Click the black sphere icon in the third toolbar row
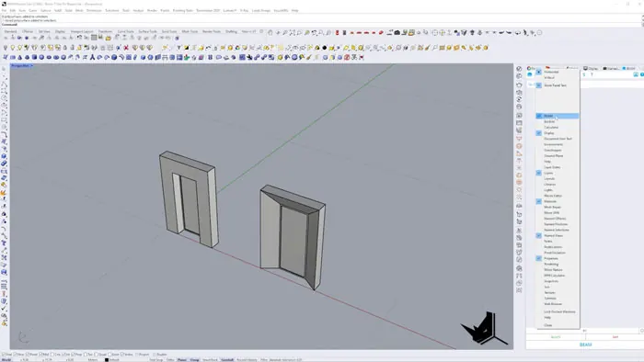644x362 pixels. pos(325,48)
